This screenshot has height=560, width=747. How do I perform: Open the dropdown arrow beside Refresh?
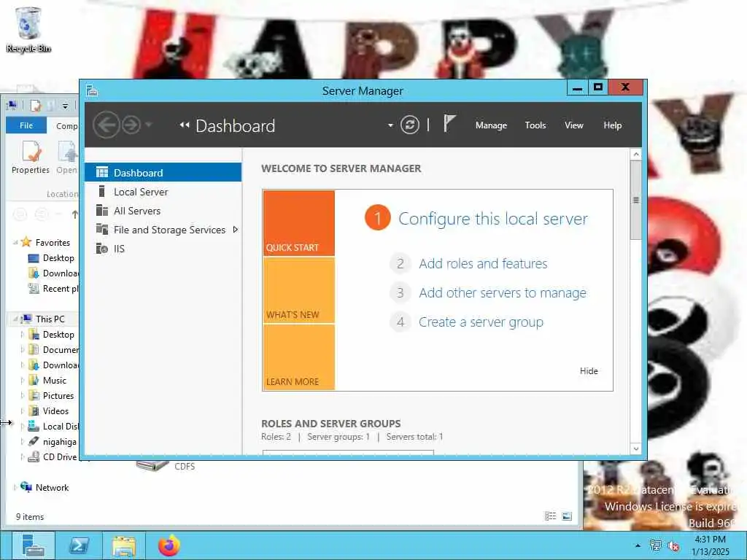click(x=391, y=125)
